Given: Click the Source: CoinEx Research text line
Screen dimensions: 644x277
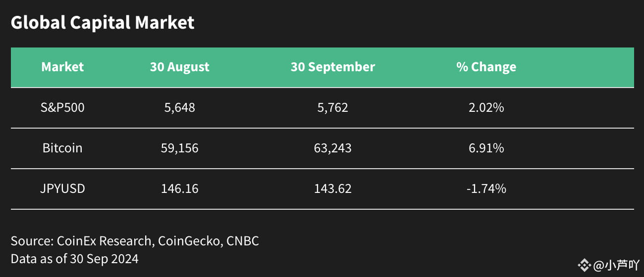Looking at the screenshot, I should [x=135, y=241].
